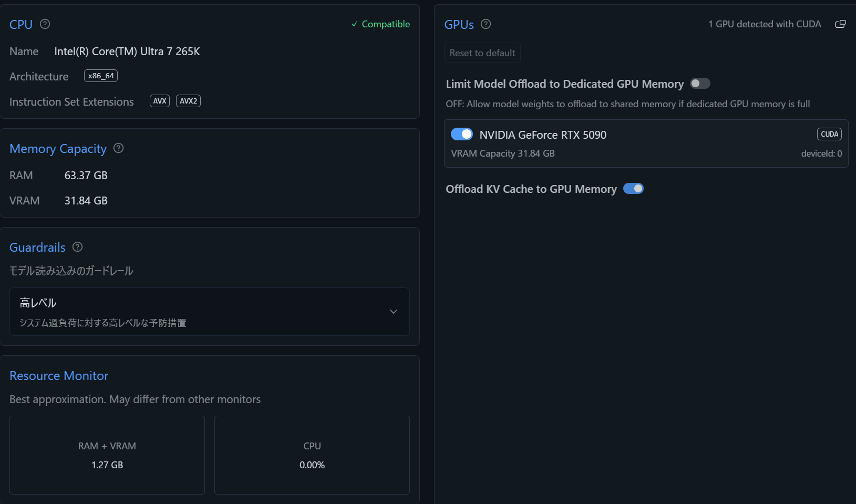Click the Guardrails help question icon
This screenshot has height=504, width=856.
[78, 247]
